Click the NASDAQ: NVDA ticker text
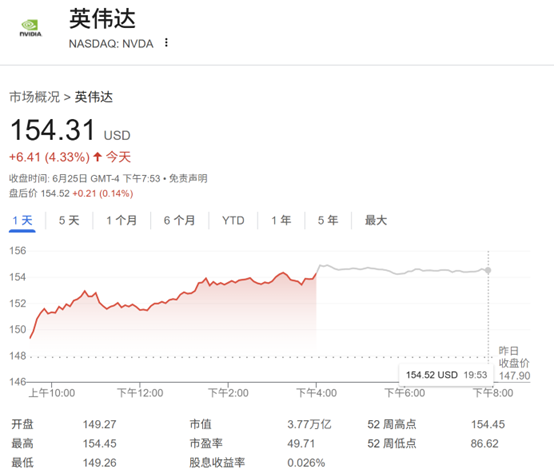This screenshot has width=554, height=473. click(111, 44)
